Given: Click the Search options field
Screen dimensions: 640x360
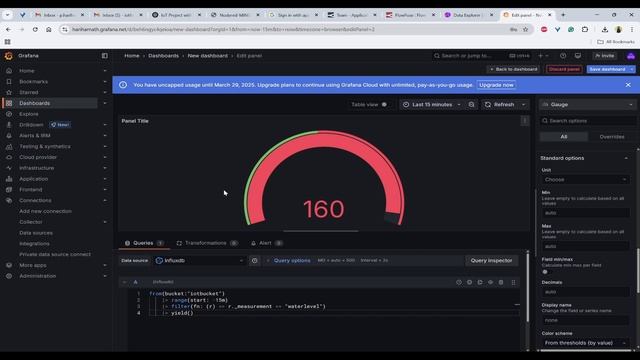Looking at the screenshot, I should 588,121.
